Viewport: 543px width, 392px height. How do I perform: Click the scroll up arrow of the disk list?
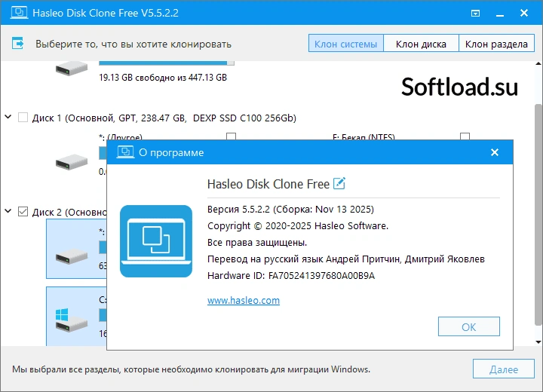click(538, 64)
